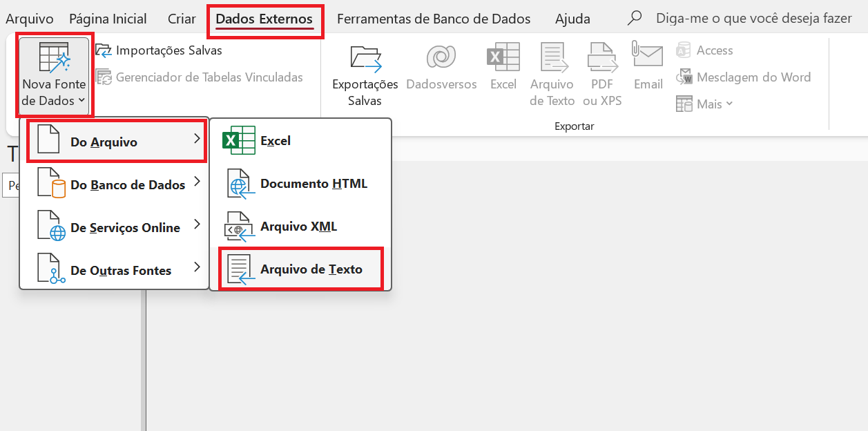Open Exportações Salvas
Image resolution: width=868 pixels, height=431 pixels.
(365, 74)
